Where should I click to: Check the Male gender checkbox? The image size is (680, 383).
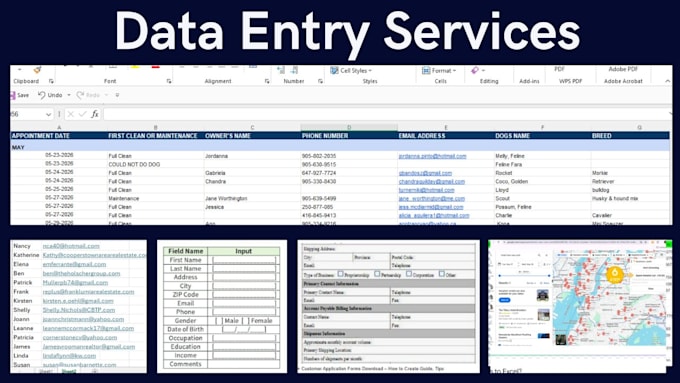[x=219, y=321]
